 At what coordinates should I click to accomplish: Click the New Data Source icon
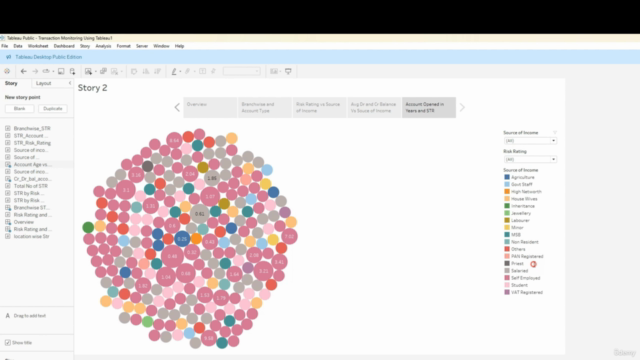73,71
